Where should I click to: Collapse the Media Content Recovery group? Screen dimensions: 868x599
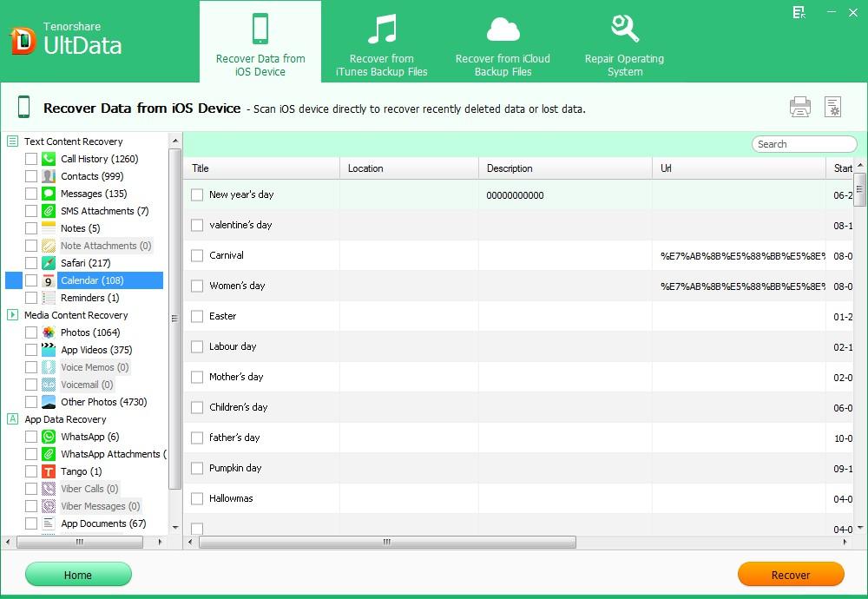pos(12,315)
